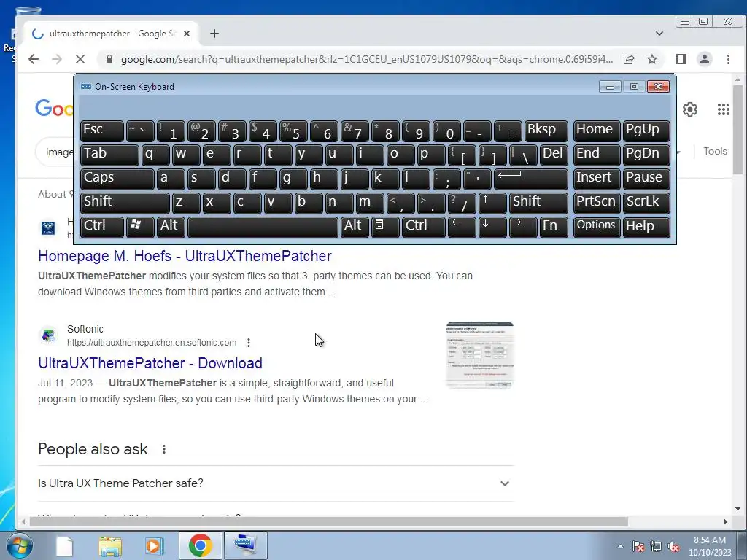Show hidden system tray icons
747x560 pixels.
620,546
